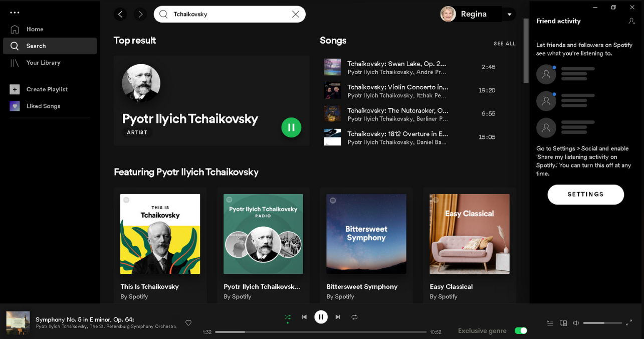Click the Create Playlist plus icon
Viewport: 644px width, 339px height.
pyautogui.click(x=15, y=89)
